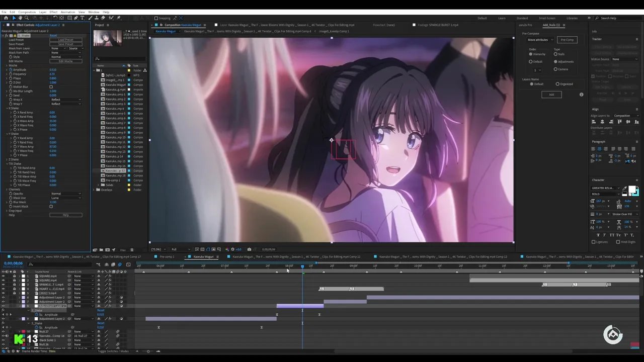The height and width of the screenshot is (362, 644).
Task: Open the Animation menu
Action: [x=67, y=12]
